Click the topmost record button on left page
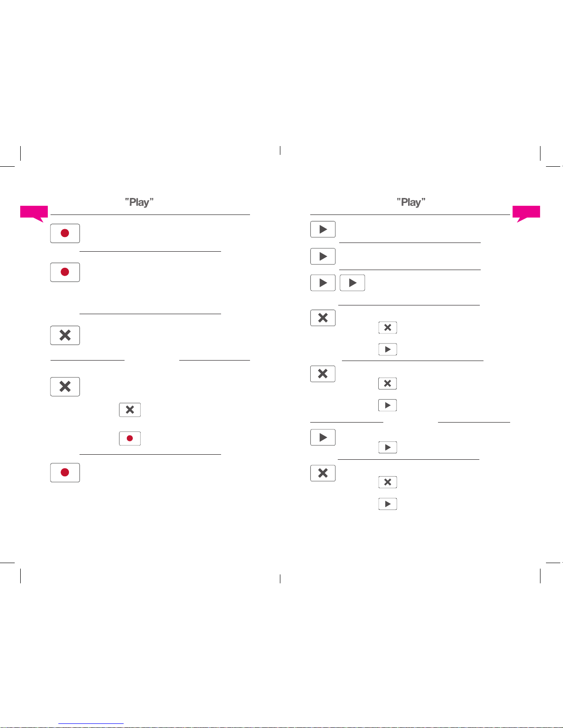This screenshot has height=728, width=563. pos(65,233)
